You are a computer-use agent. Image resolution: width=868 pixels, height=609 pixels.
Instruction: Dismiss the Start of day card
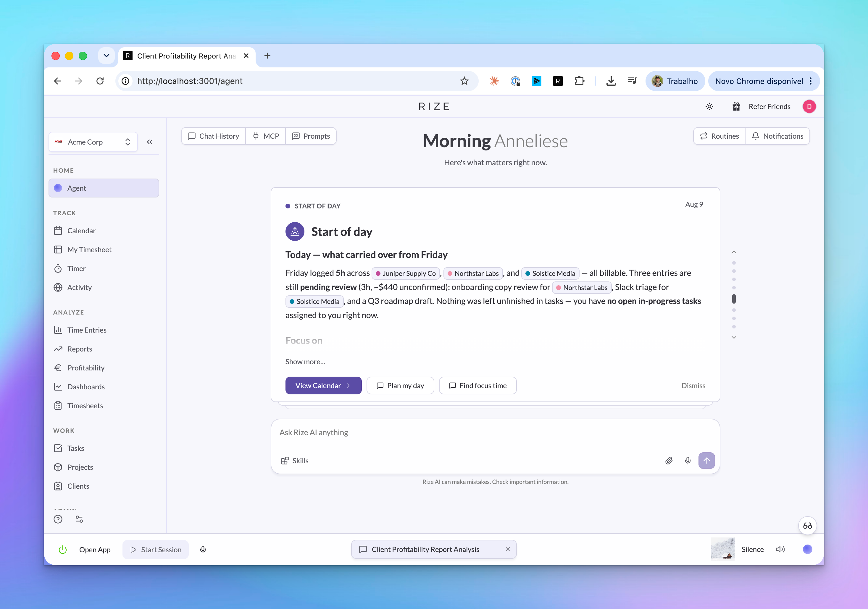693,385
